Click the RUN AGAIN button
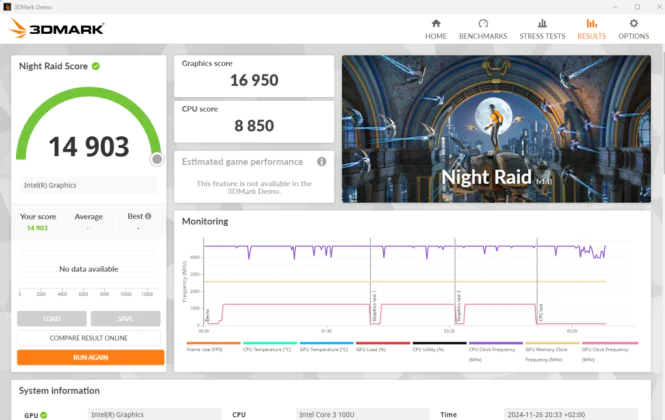Image resolution: width=665 pixels, height=420 pixels. click(91, 357)
